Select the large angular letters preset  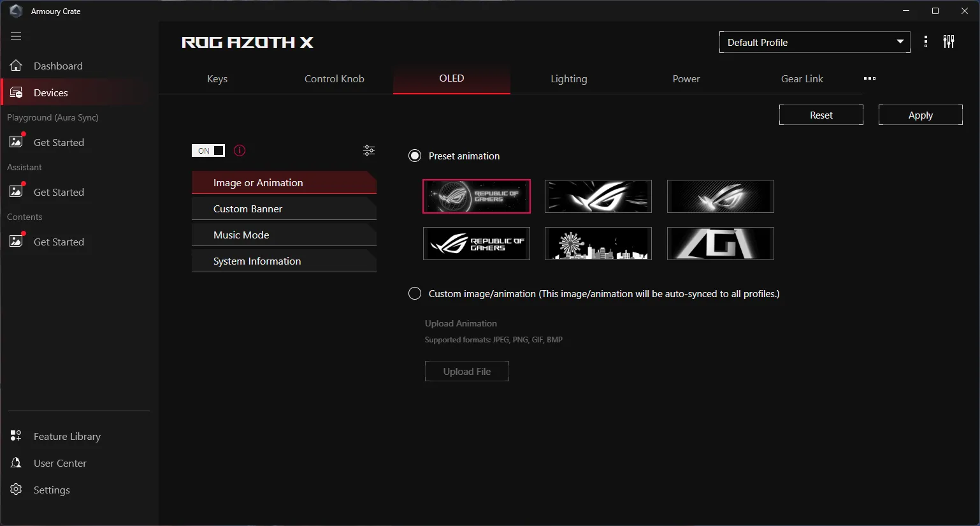tap(721, 244)
